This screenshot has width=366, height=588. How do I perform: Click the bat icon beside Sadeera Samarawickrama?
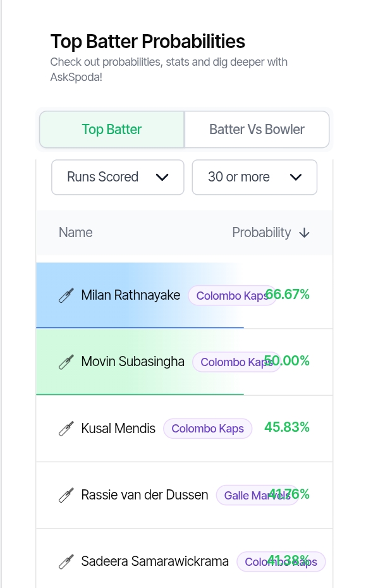(66, 561)
